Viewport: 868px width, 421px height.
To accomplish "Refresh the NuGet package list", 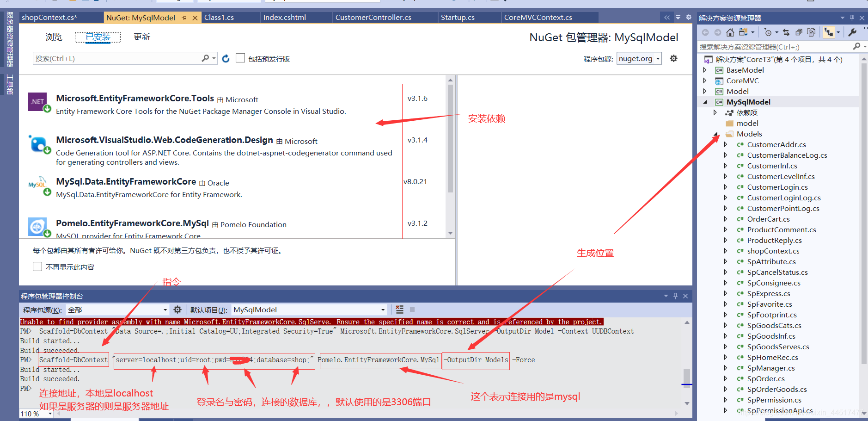I will 226,58.
